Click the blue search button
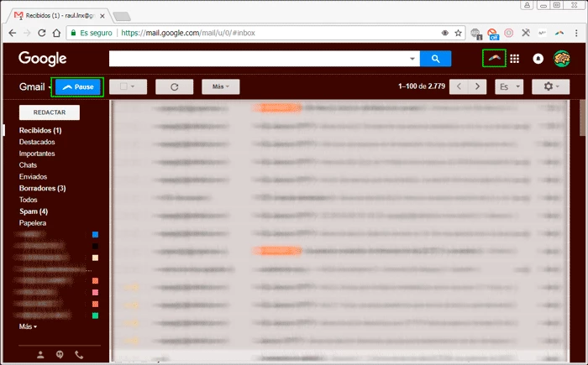588x365 pixels. 435,59
